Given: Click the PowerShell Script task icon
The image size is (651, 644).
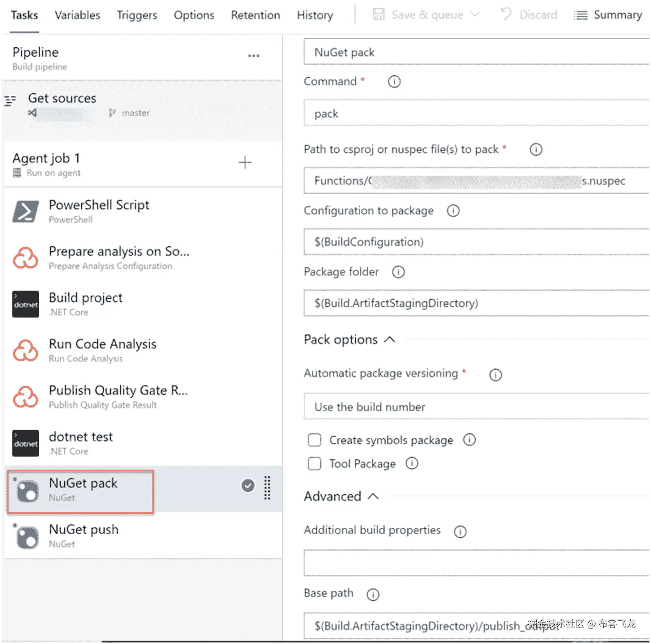Looking at the screenshot, I should coord(25,212).
